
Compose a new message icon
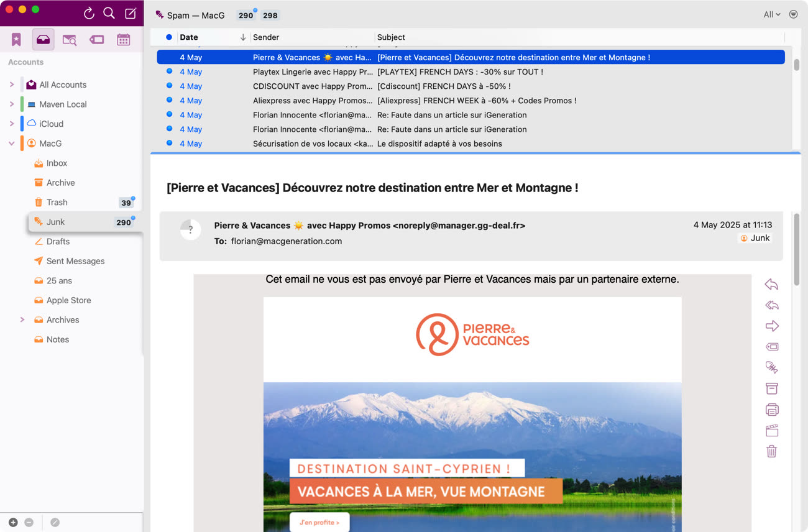pyautogui.click(x=131, y=13)
